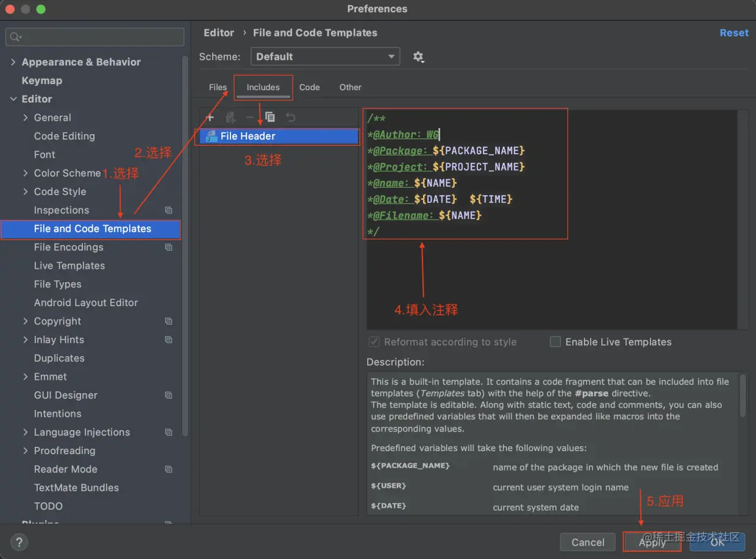Click the create child template icon
Image resolution: width=756 pixels, height=559 pixels.
pos(230,117)
